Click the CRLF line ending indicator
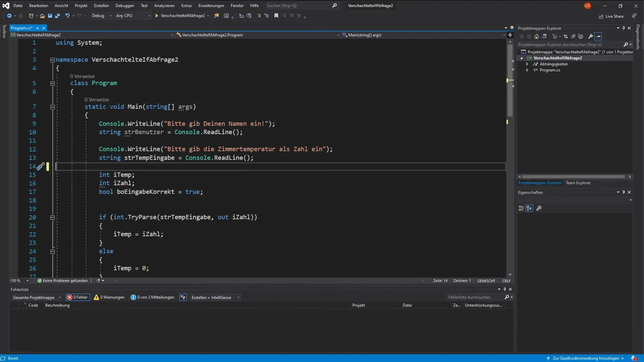The image size is (644, 362). pos(506,281)
